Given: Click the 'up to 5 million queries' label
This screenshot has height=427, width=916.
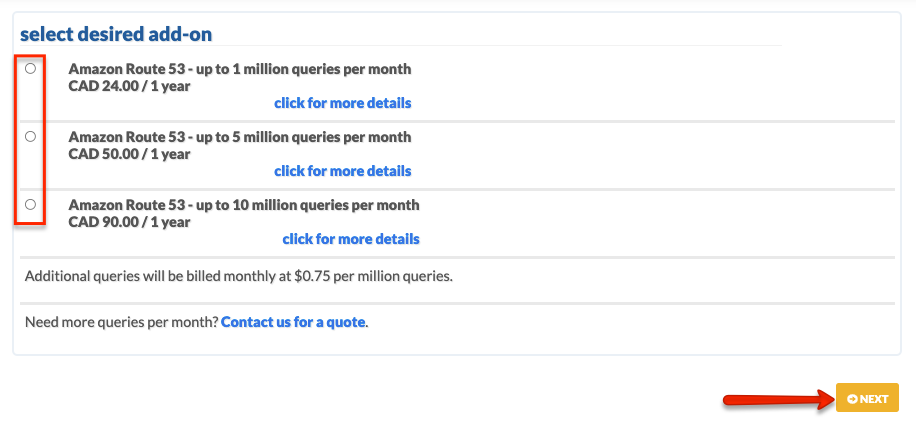Looking at the screenshot, I should pos(240,137).
